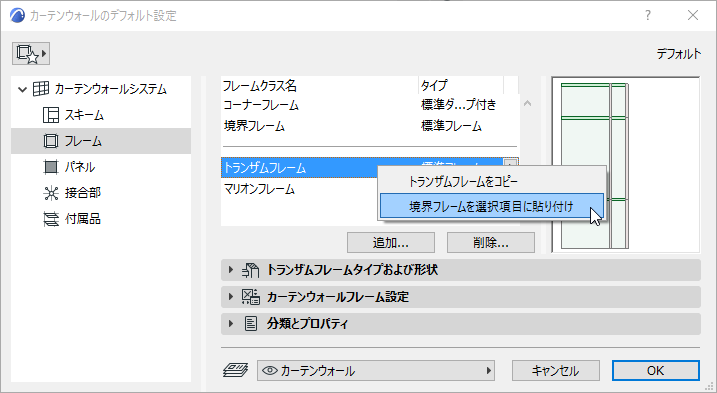The height and width of the screenshot is (393, 717).
Task: Confirm with the OK button
Action: pyautogui.click(x=656, y=371)
